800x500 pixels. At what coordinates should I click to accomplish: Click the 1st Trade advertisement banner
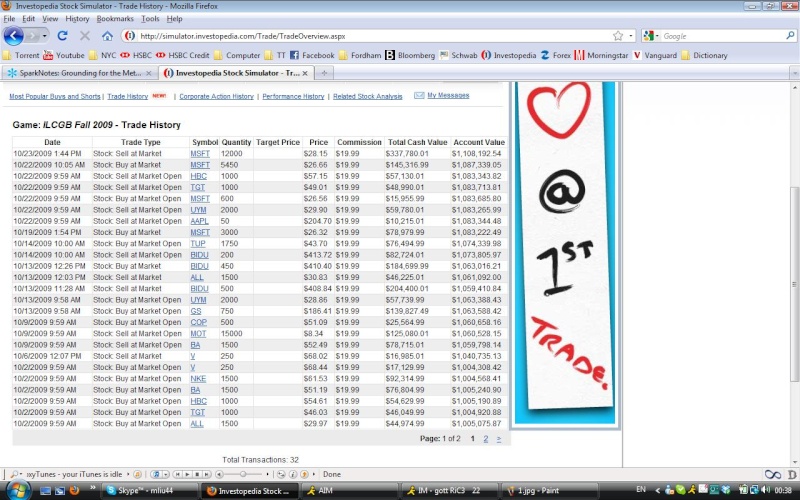click(x=565, y=253)
